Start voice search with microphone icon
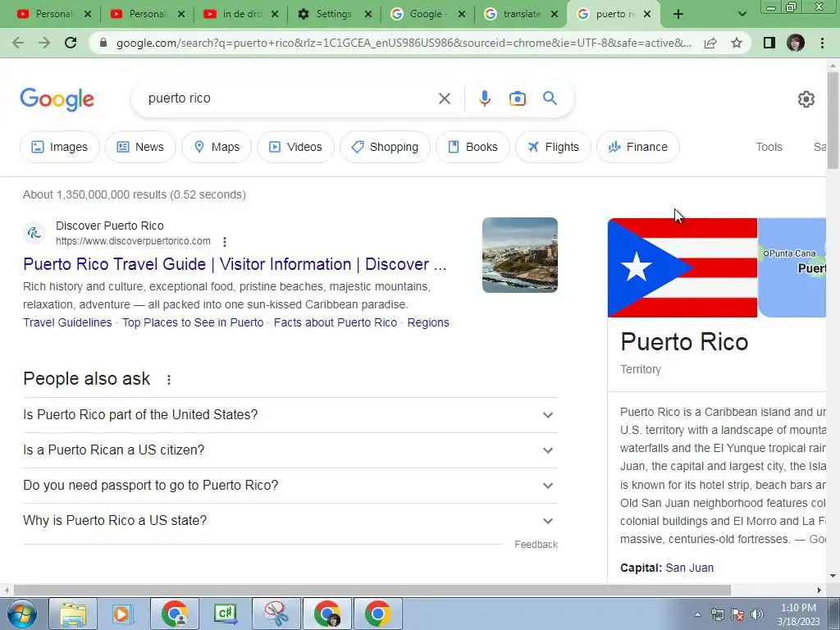Viewport: 840px width, 630px height. click(484, 98)
